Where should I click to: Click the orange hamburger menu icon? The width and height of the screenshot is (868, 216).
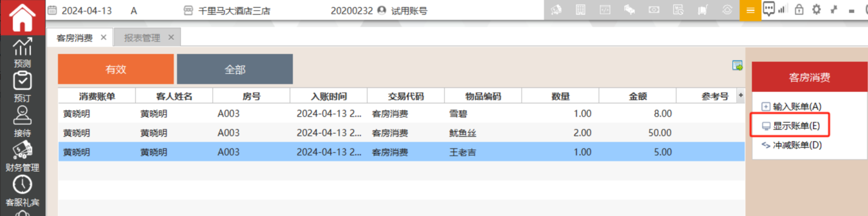(x=750, y=10)
